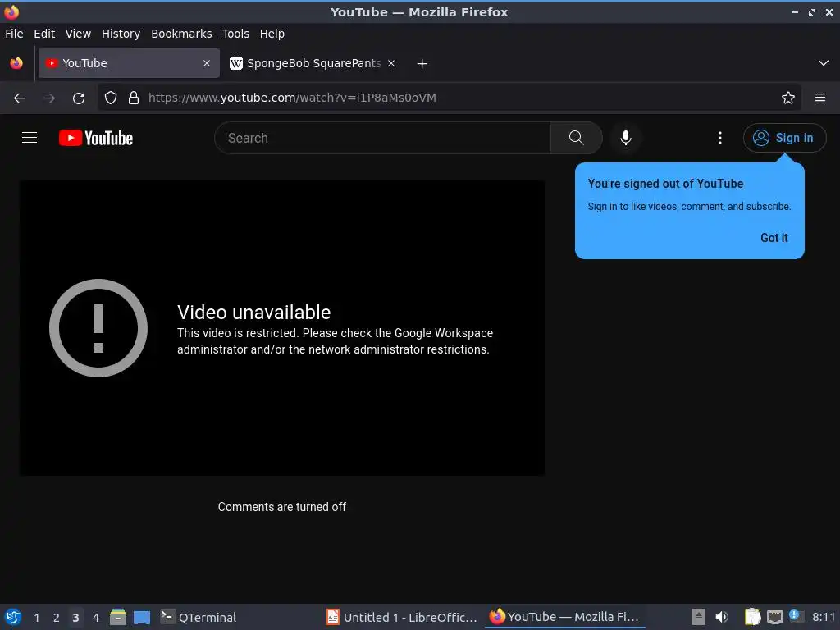
Task: Click the browser forward arrow
Action: pyautogui.click(x=49, y=98)
